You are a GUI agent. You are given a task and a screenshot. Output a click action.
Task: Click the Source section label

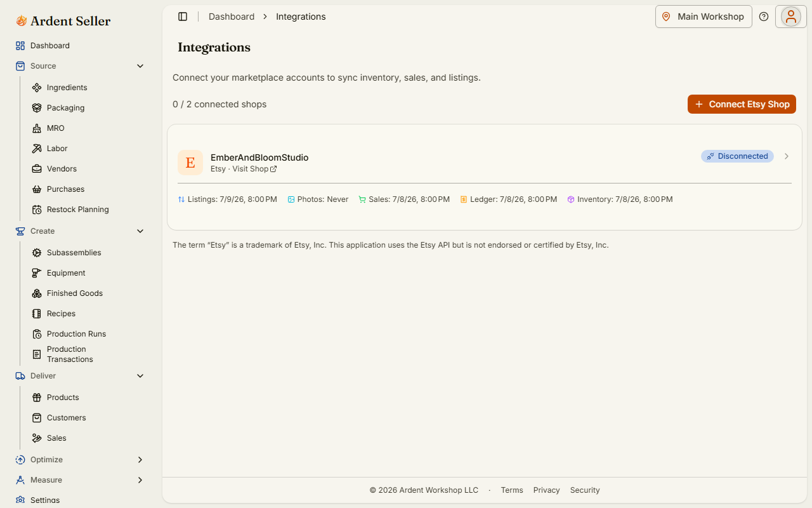pyautogui.click(x=43, y=66)
